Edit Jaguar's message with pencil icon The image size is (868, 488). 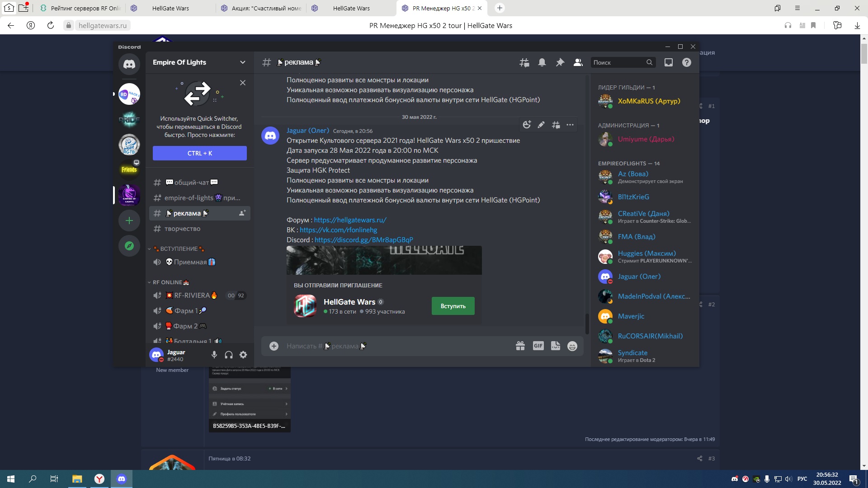(x=541, y=125)
